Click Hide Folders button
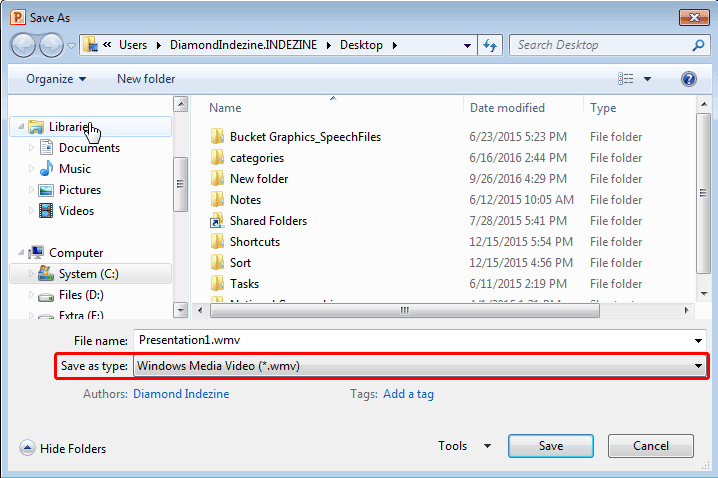 [63, 448]
